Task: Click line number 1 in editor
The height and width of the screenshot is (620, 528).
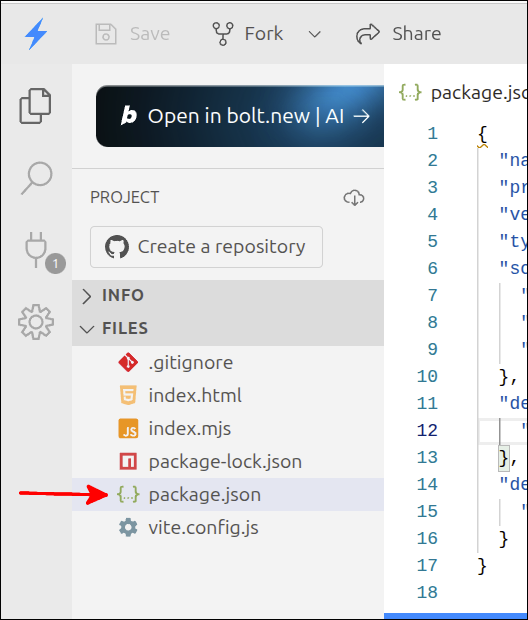Action: click(x=432, y=134)
